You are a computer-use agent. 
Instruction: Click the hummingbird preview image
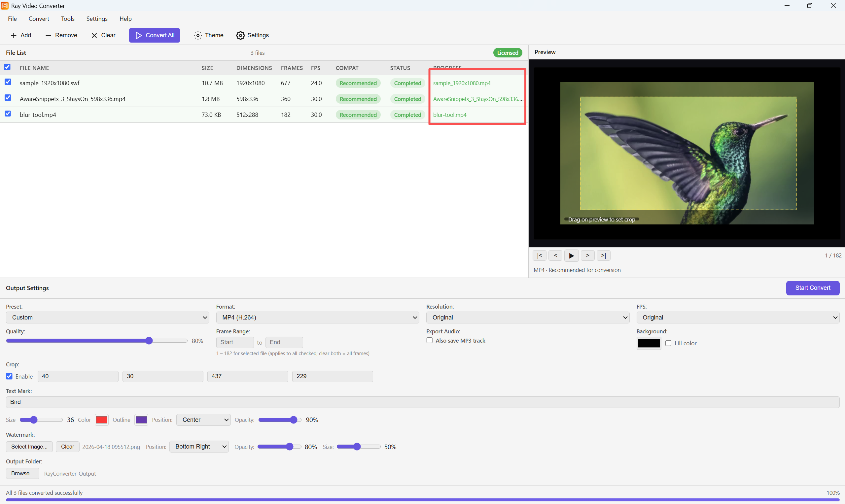[687, 153]
